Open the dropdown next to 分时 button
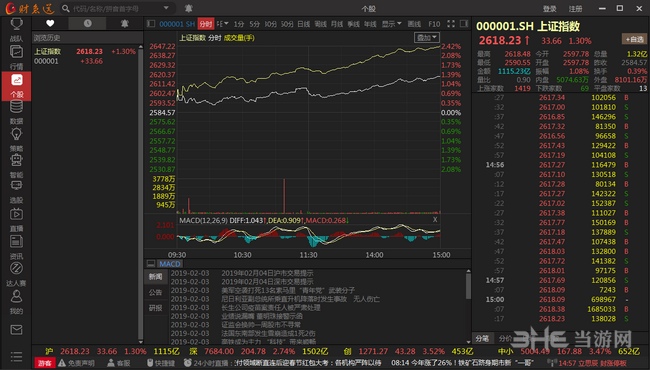Viewport: 650px width, 370px height. click(223, 24)
